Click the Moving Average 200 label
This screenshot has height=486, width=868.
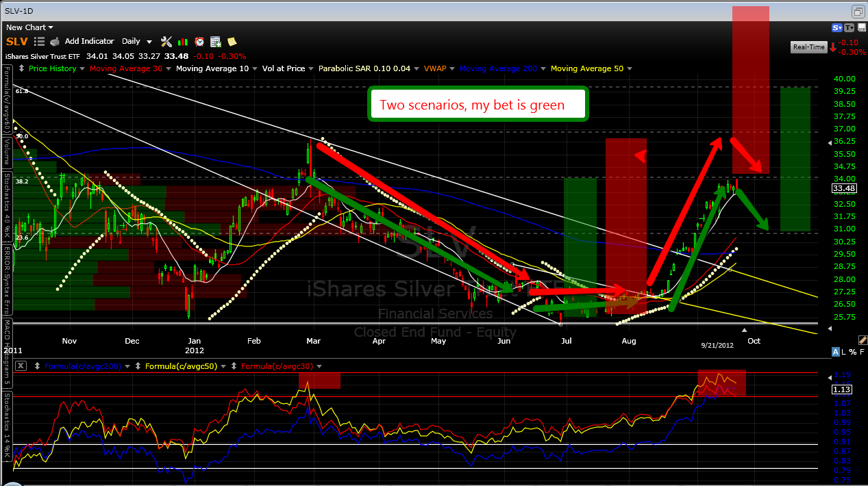click(498, 68)
